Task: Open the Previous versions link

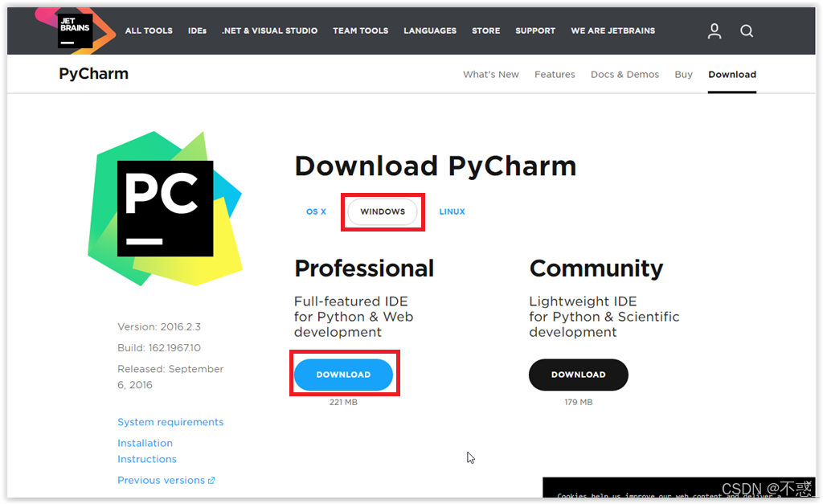Action: (x=161, y=481)
